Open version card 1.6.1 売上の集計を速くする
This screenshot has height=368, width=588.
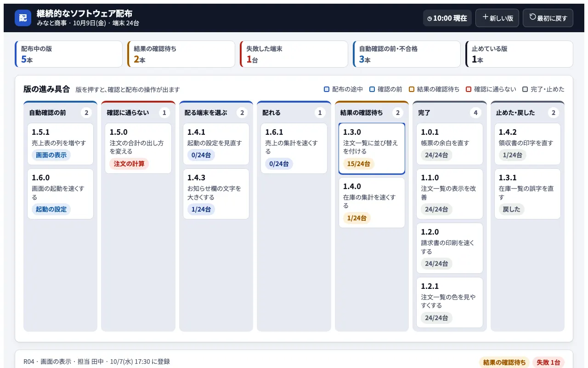(x=294, y=148)
